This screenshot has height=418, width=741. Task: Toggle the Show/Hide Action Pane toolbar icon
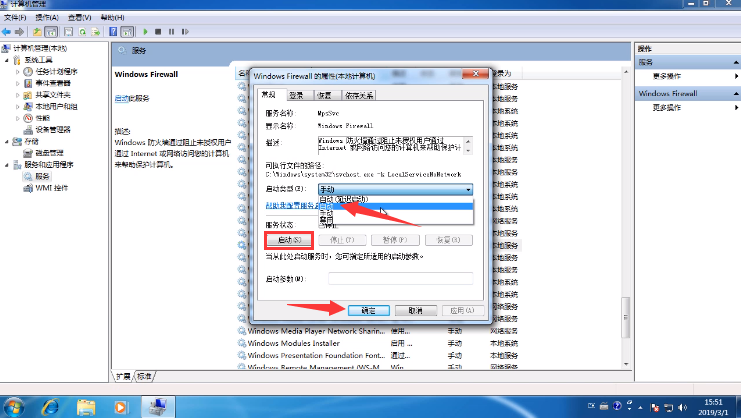(x=127, y=32)
